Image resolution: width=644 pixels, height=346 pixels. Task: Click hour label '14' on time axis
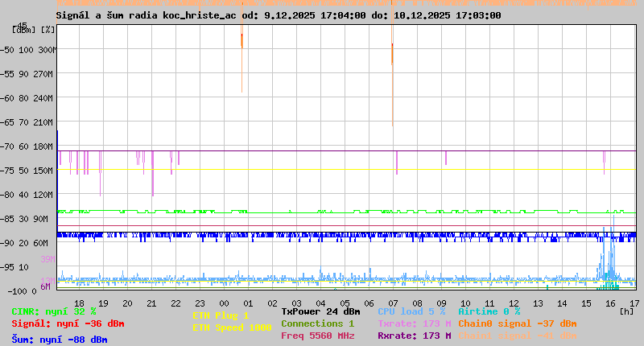562,303
